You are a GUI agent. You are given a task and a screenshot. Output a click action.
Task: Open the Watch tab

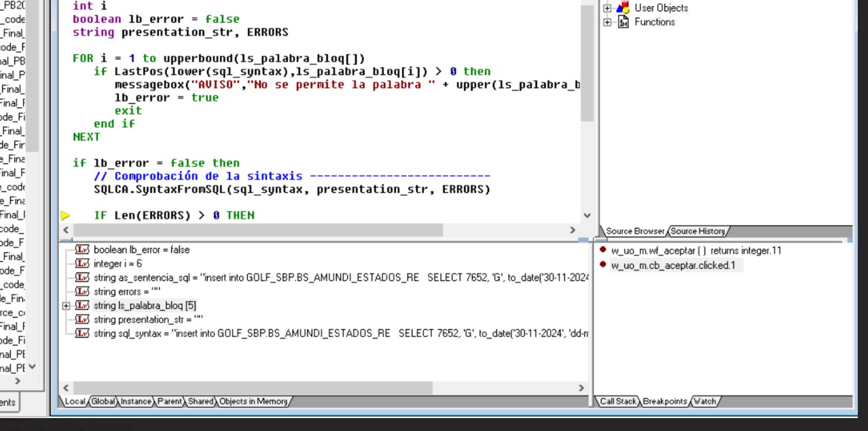pos(704,402)
